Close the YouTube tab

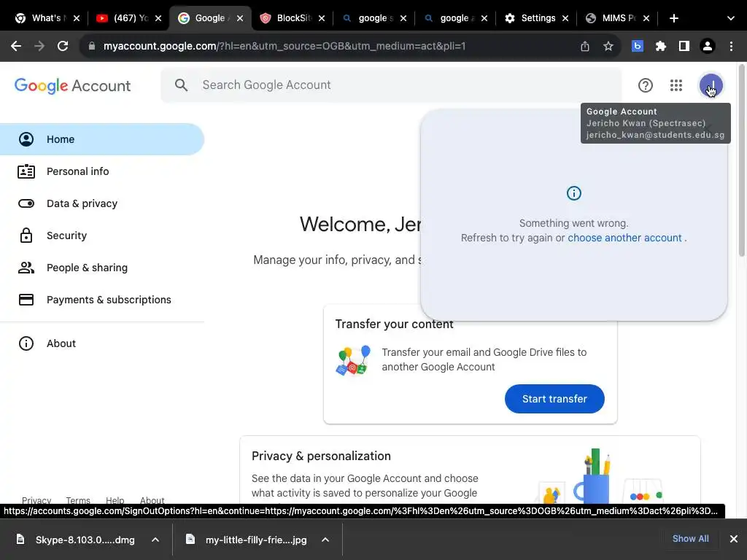158,18
